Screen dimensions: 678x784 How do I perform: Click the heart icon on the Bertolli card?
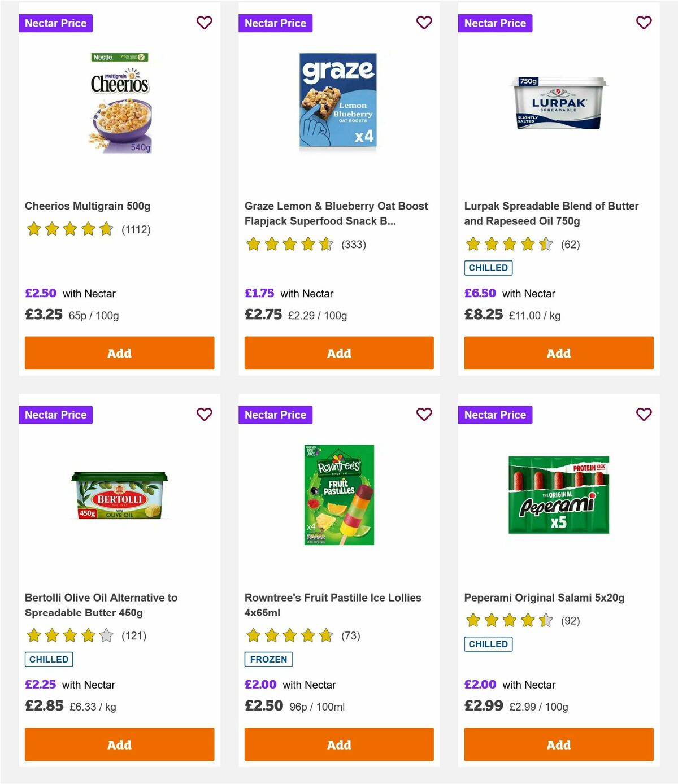click(x=204, y=414)
